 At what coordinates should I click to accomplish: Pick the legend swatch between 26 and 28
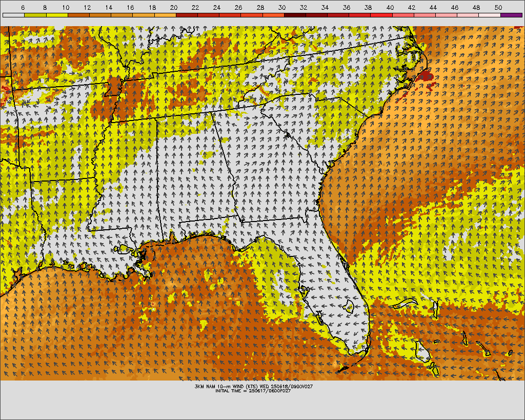click(x=252, y=15)
